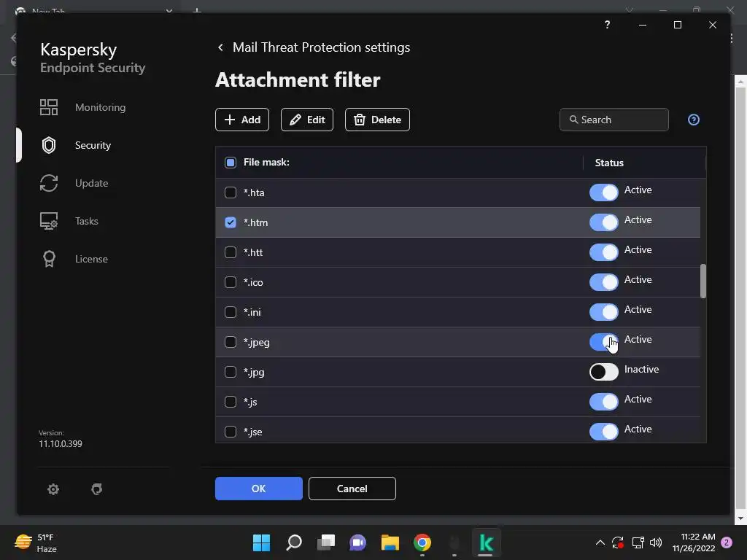Screen dimensions: 747x560
Task: Disable the *.jse status toggle
Action: pyautogui.click(x=603, y=432)
